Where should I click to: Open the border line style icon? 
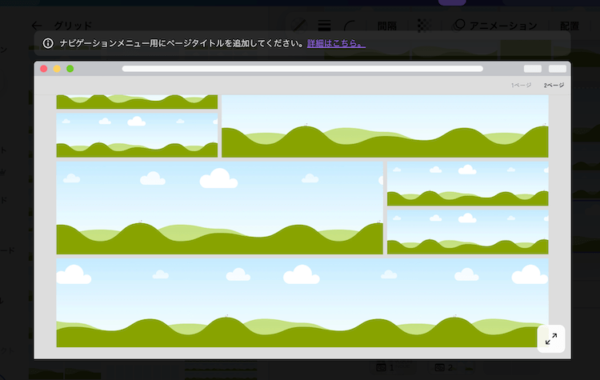324,26
